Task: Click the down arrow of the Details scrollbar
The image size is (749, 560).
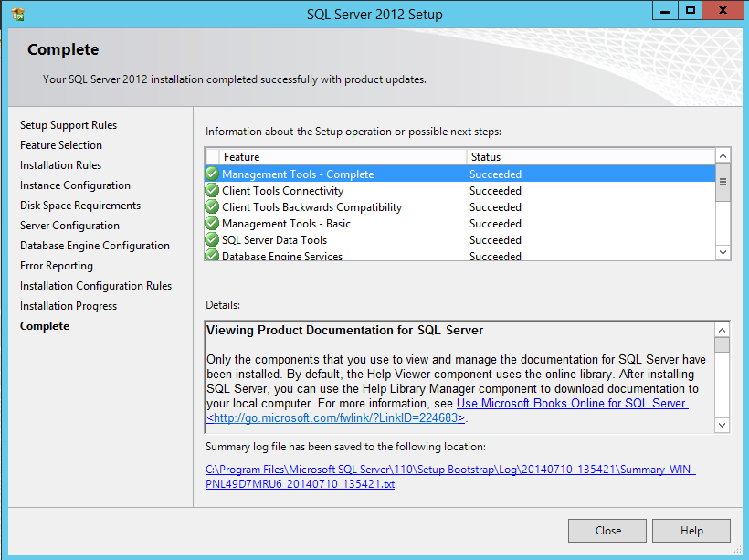Action: 723,425
